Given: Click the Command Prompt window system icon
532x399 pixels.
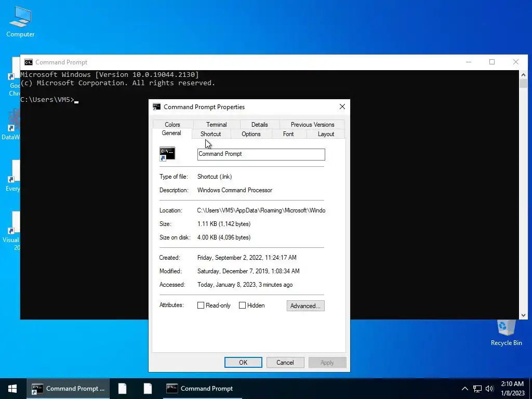Looking at the screenshot, I should pos(29,62).
